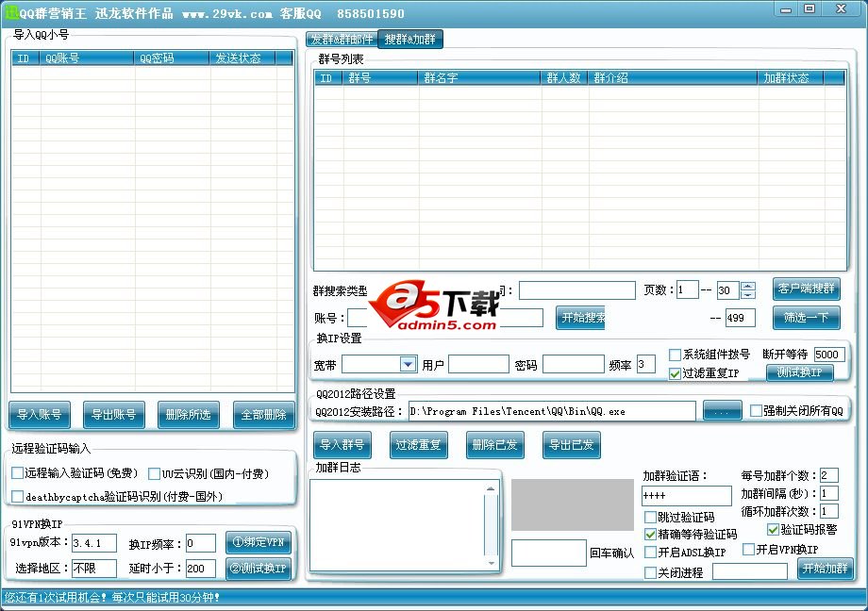This screenshot has height=611, width=868.
Task: Uncheck 验证码报警 checkbox
Action: (774, 530)
